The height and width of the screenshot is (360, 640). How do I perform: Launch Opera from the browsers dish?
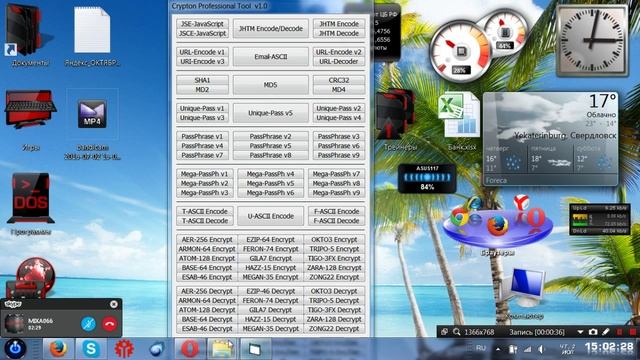tap(536, 218)
